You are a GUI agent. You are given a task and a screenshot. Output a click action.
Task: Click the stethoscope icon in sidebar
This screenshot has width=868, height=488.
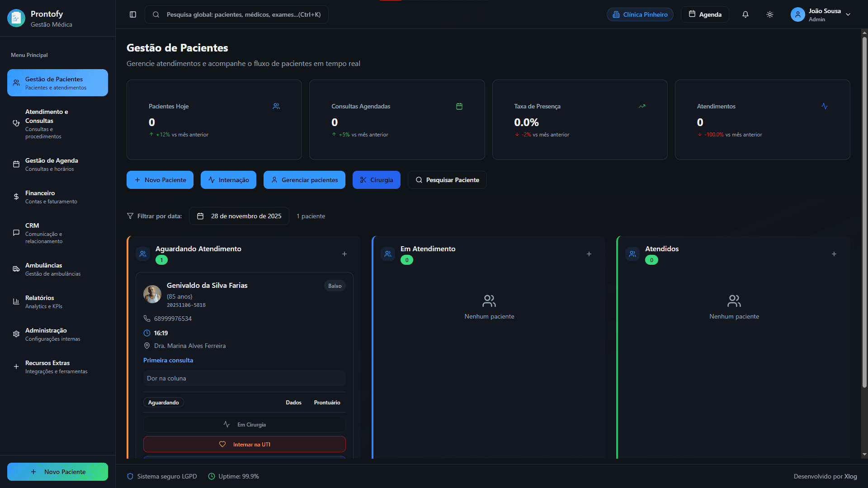point(16,123)
